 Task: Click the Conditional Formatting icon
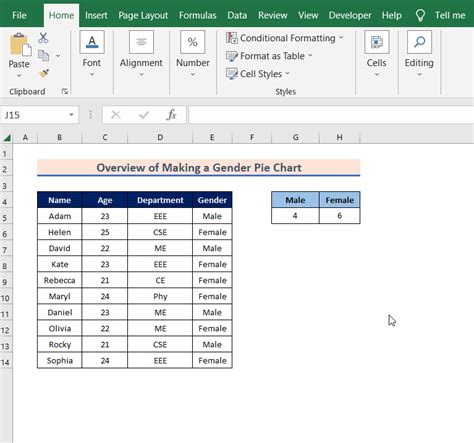click(232, 38)
